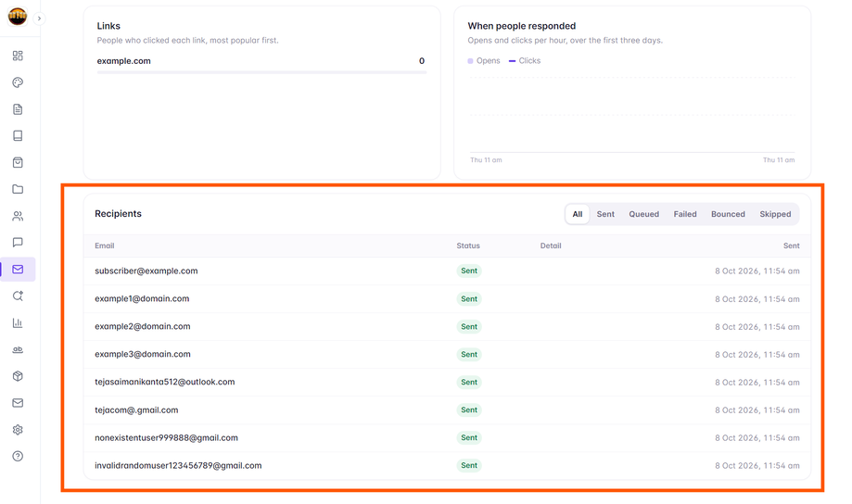Click the Opens legend item
The width and height of the screenshot is (852, 504).
(x=484, y=61)
